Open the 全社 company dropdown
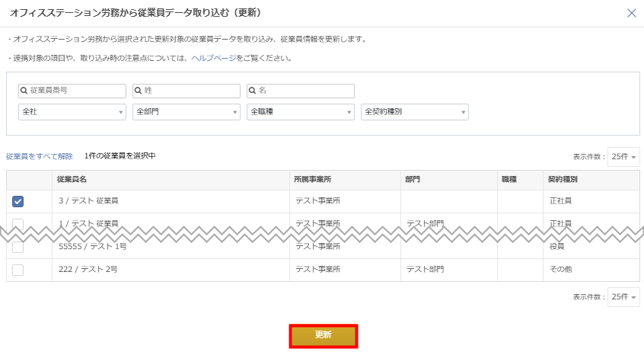Screen dimensions: 644x352 tap(72, 112)
